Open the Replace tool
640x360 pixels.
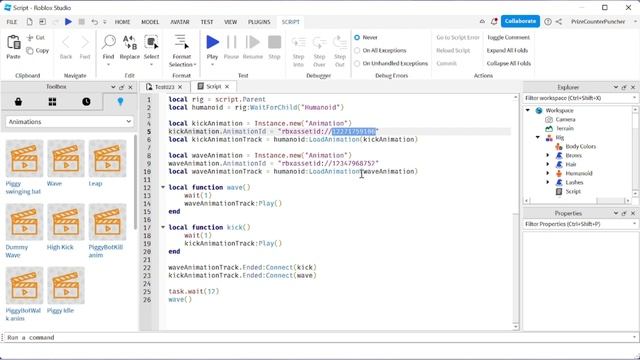[x=130, y=42]
